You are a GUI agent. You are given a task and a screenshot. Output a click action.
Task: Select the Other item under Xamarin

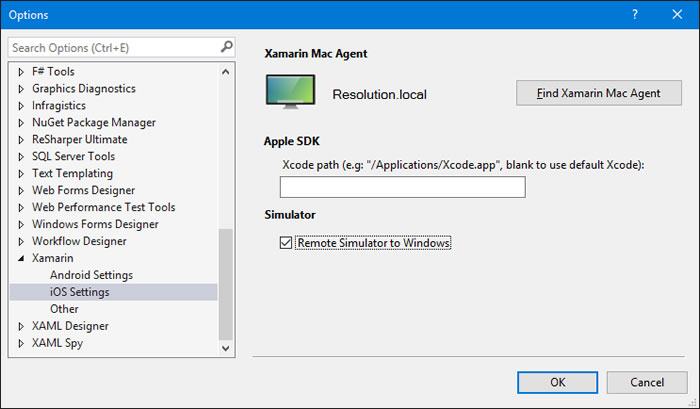click(x=64, y=309)
